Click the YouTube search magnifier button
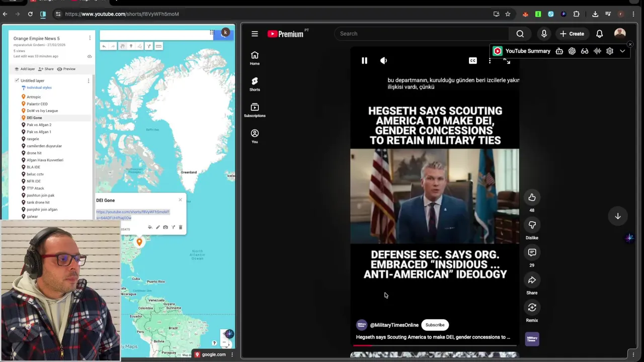Image resolution: width=644 pixels, height=362 pixels. pos(520,34)
